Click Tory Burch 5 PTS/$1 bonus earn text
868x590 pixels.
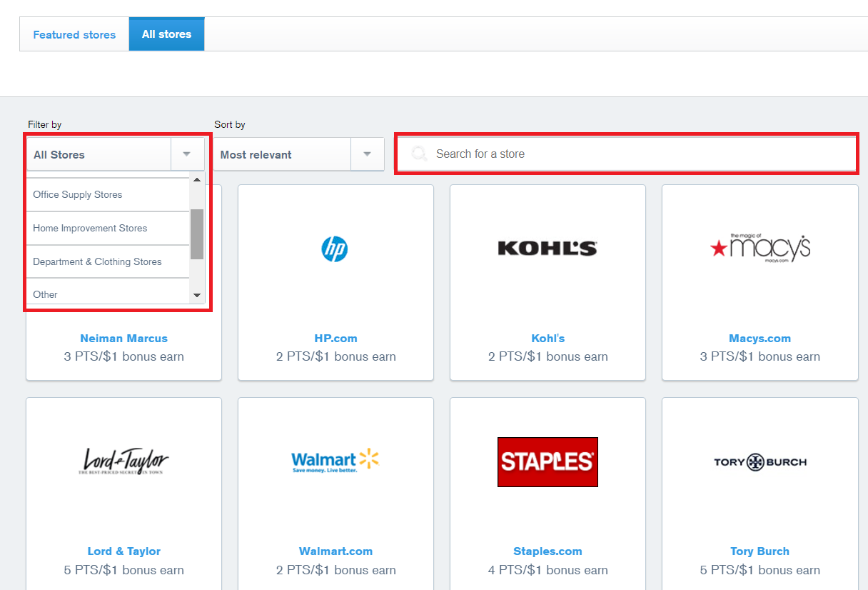[x=760, y=570]
